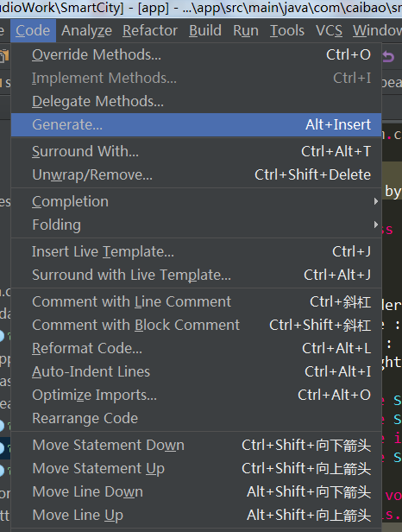Select Delegate Methods... entry
Image resolution: width=402 pixels, height=532 pixels.
click(x=196, y=101)
